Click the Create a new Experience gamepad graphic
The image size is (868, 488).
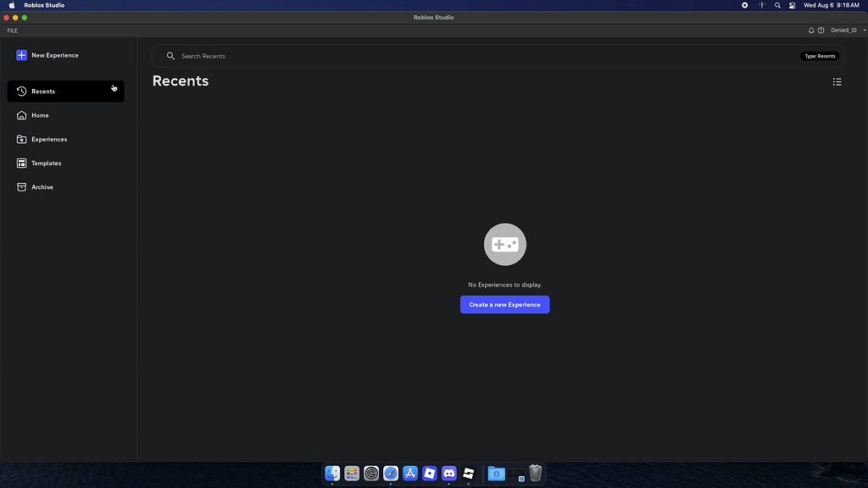tap(504, 244)
